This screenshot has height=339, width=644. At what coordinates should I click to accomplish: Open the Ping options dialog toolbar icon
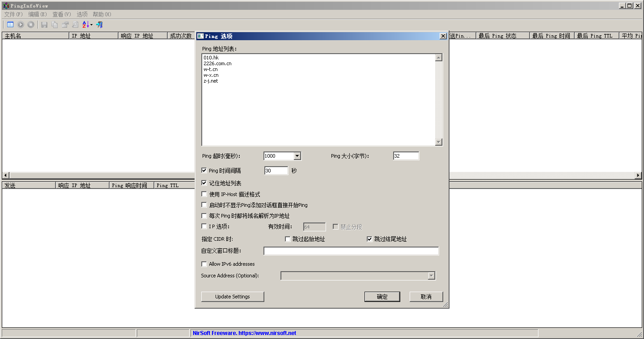point(10,25)
